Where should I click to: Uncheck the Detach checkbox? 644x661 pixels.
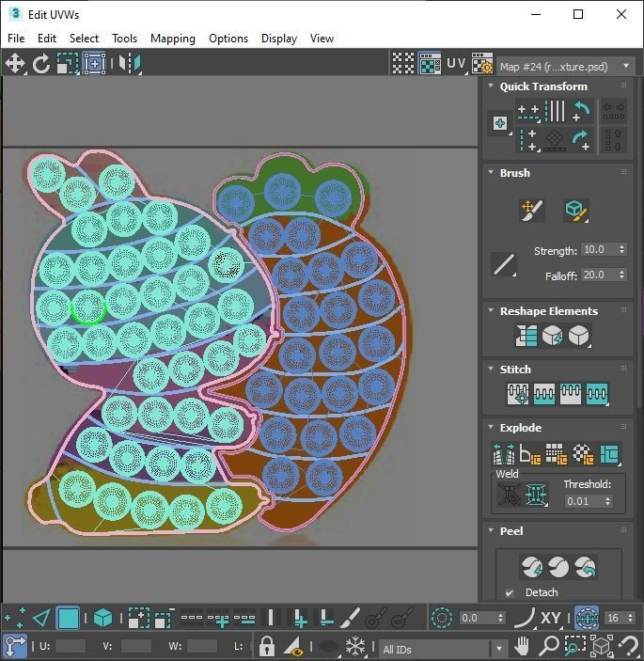coord(510,592)
